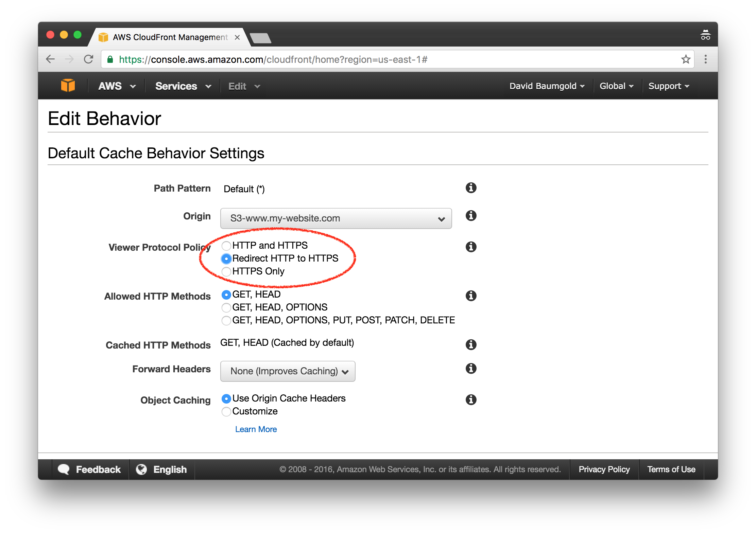Image resolution: width=756 pixels, height=534 pixels.
Task: Show info for Forward Headers
Action: (471, 369)
